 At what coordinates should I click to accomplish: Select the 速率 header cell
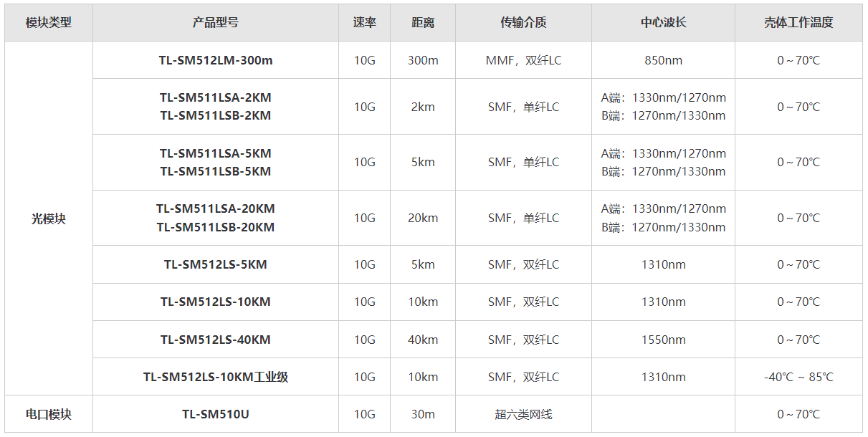tap(364, 22)
